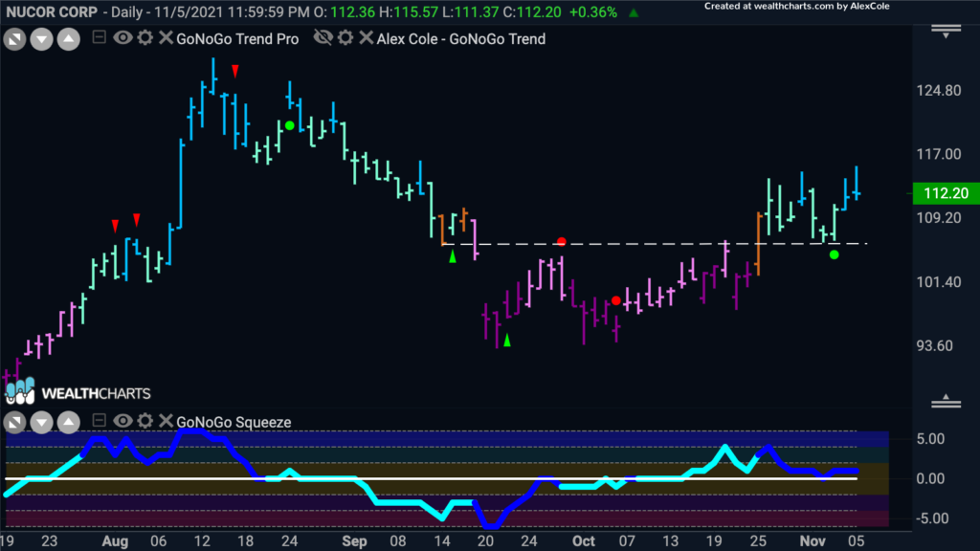
Task: Delete the GoNoGo Squeeze indicator
Action: [x=165, y=422]
